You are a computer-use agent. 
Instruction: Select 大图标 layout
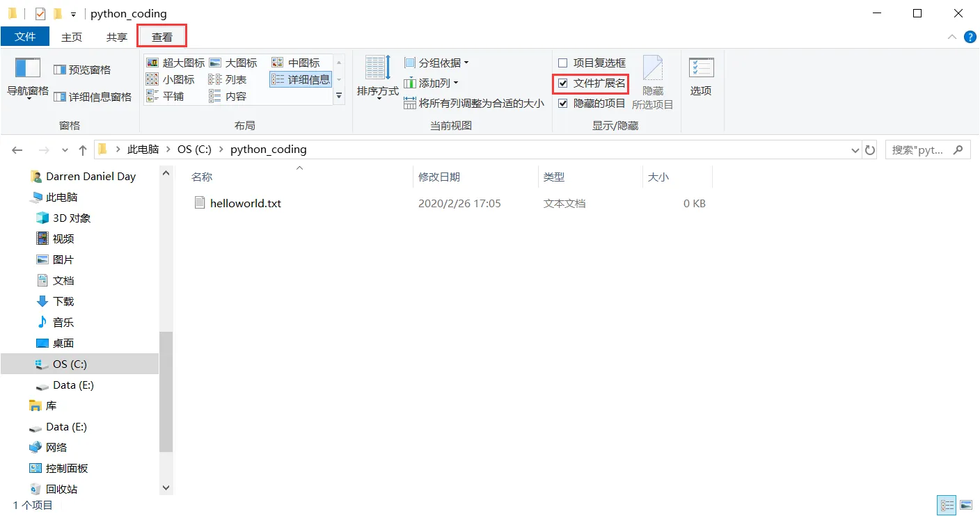233,63
